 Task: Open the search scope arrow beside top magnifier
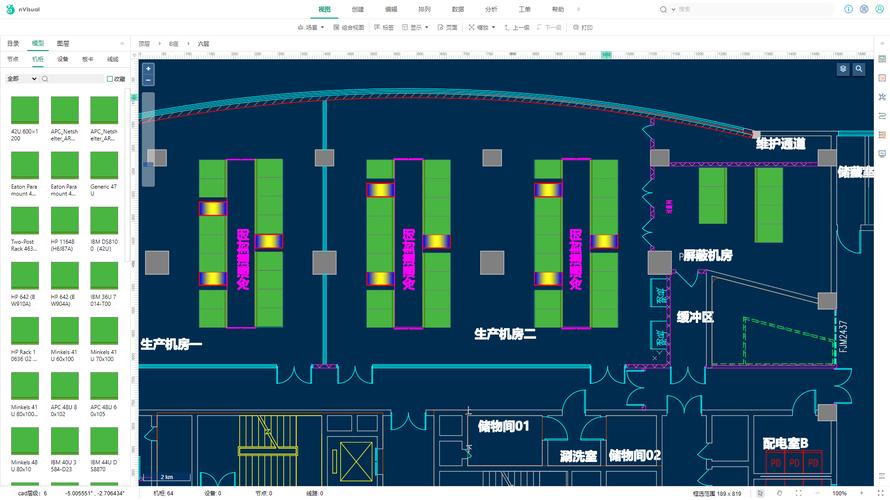click(x=673, y=10)
